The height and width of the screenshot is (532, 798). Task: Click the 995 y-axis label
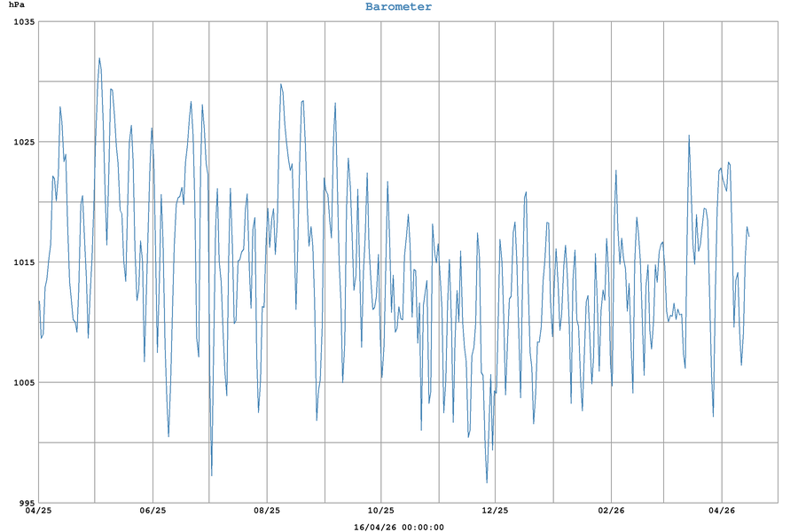pyautogui.click(x=26, y=503)
